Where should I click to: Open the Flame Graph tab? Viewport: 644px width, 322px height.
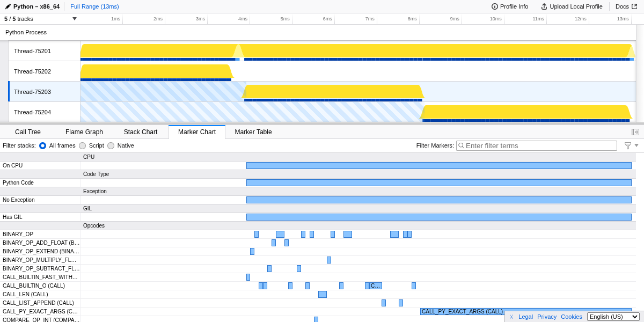tap(84, 132)
